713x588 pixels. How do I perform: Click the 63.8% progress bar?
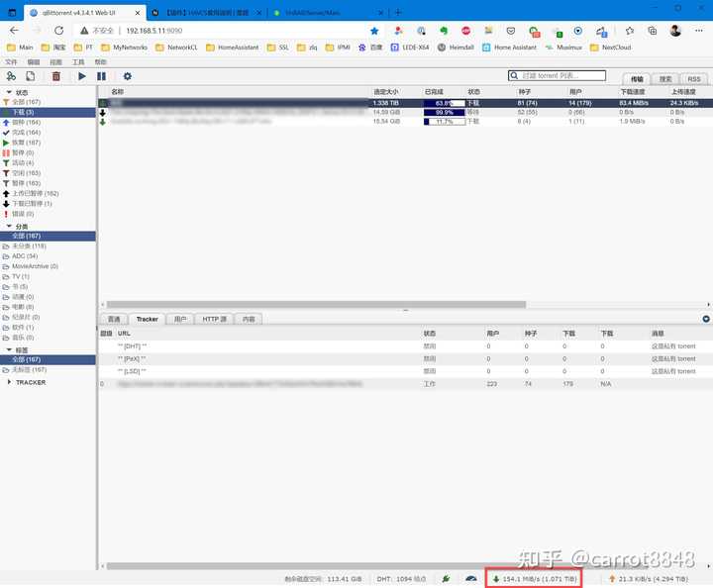(445, 103)
